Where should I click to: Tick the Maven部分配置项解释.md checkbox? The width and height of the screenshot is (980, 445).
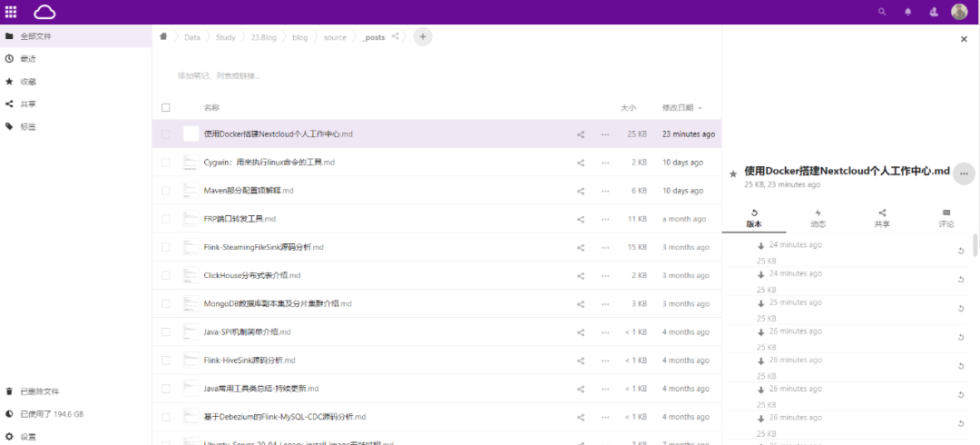pyautogui.click(x=166, y=191)
